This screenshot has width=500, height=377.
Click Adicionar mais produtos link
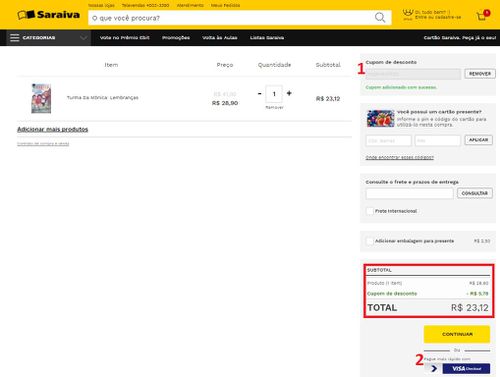pos(53,129)
